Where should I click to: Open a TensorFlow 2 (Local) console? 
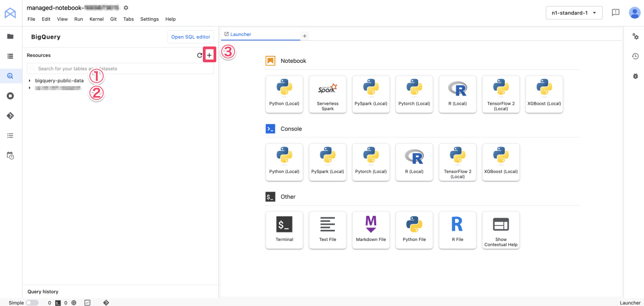pos(458,162)
